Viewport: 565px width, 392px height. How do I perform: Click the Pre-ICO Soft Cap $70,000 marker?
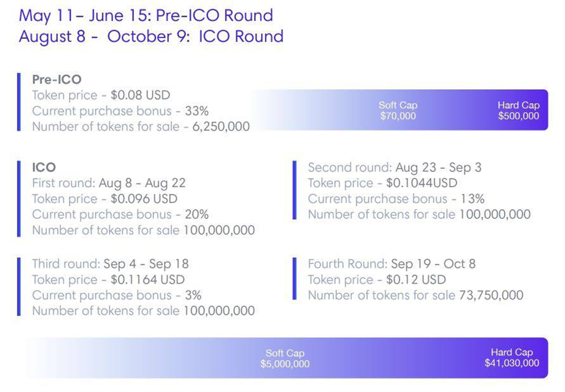(398, 111)
